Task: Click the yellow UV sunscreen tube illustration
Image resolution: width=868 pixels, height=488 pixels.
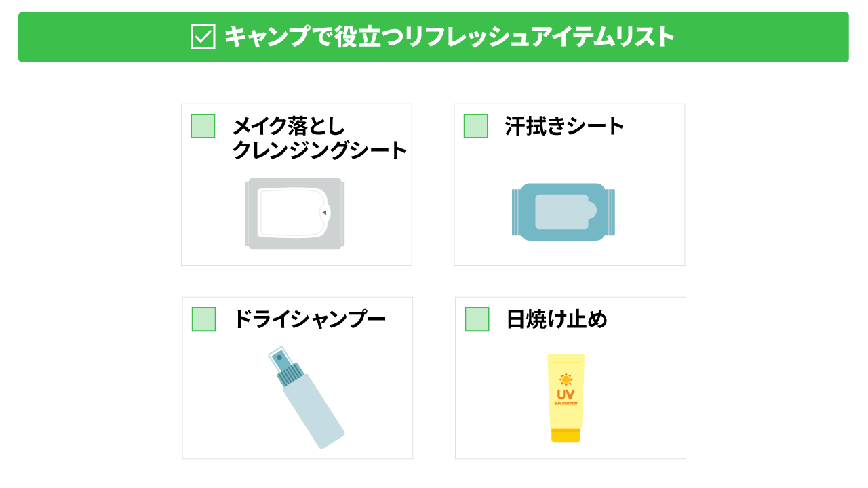Action: [566, 398]
